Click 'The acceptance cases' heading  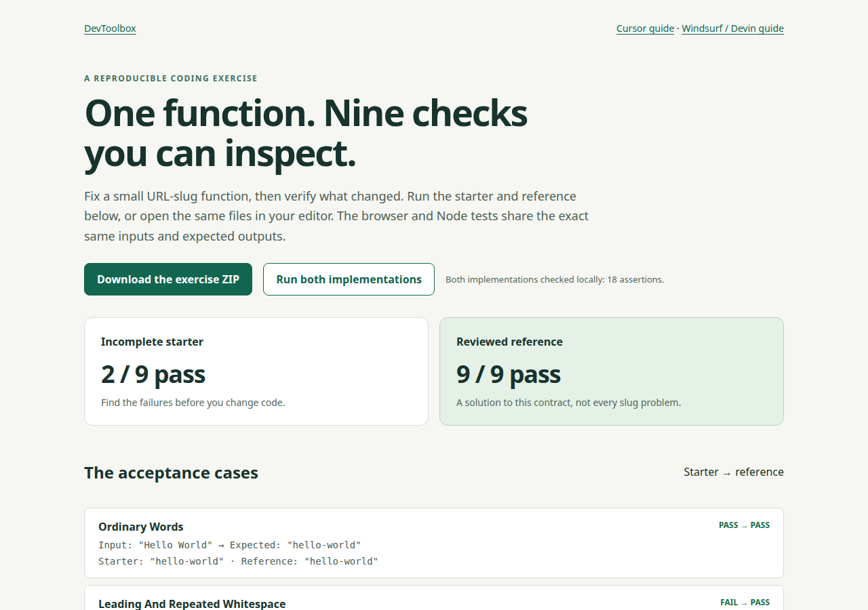pyautogui.click(x=171, y=472)
